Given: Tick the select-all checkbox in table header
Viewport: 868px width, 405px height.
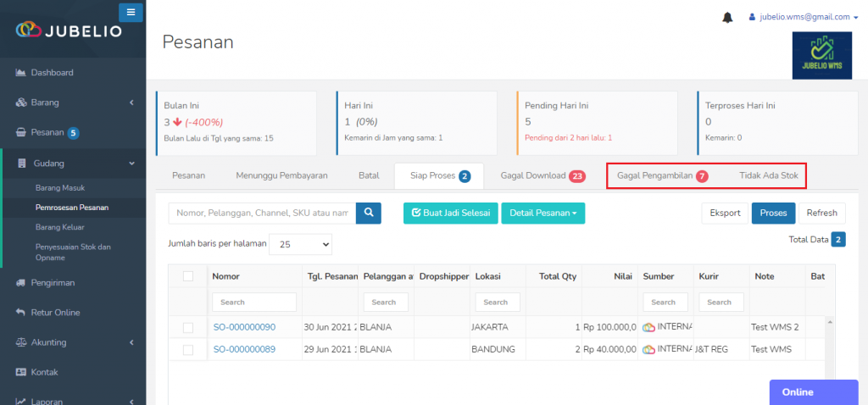Looking at the screenshot, I should 188,276.
